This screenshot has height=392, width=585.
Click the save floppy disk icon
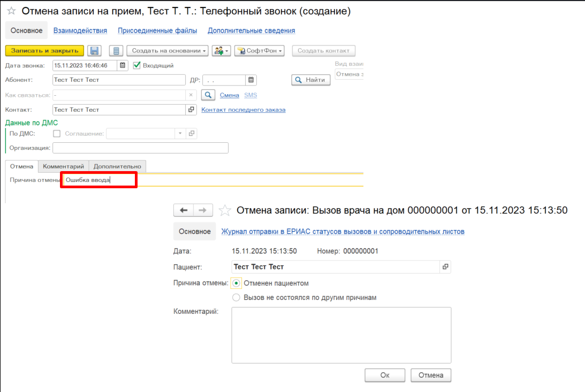click(95, 51)
